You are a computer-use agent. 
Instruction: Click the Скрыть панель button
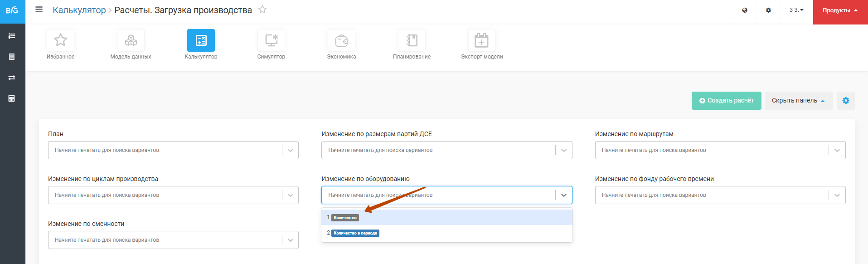799,101
